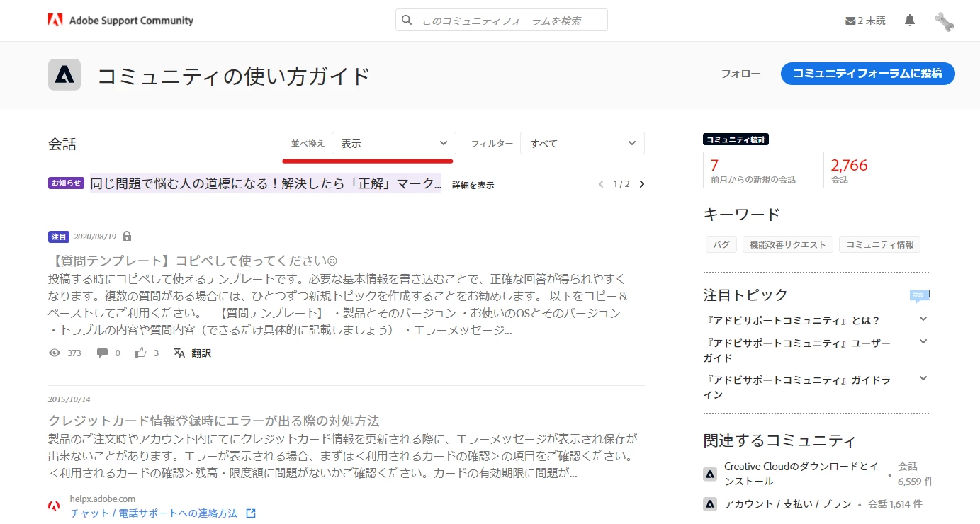This screenshot has width=980, height=524.
Task: Click the lock icon beside 2020/08/19
Action: point(127,237)
